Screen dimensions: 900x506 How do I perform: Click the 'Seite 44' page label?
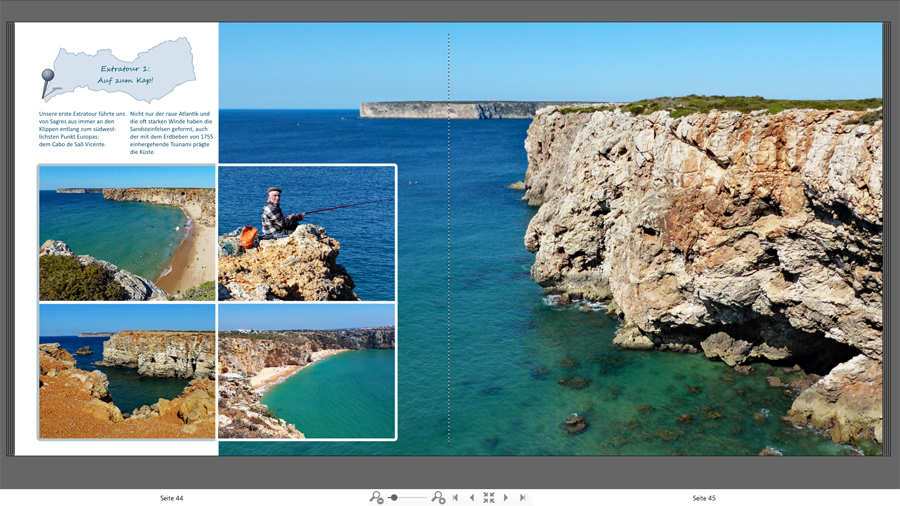click(x=172, y=497)
